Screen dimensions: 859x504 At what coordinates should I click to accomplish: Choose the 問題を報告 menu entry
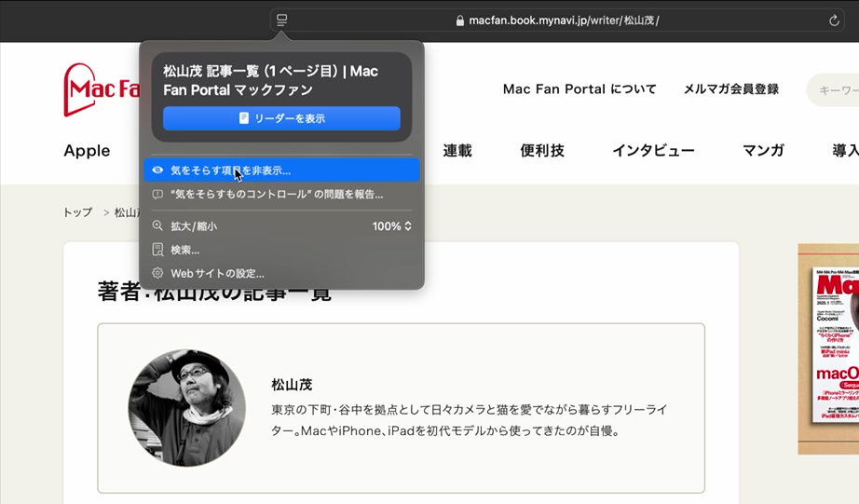tap(281, 195)
